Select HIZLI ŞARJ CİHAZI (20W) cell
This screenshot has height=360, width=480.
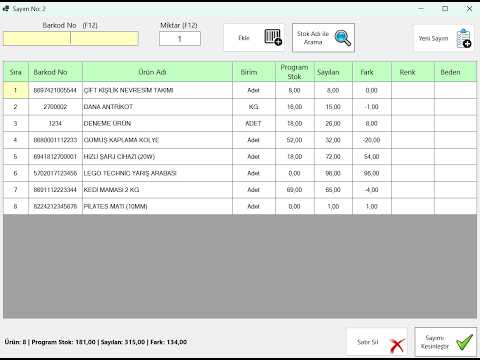pyautogui.click(x=157, y=157)
